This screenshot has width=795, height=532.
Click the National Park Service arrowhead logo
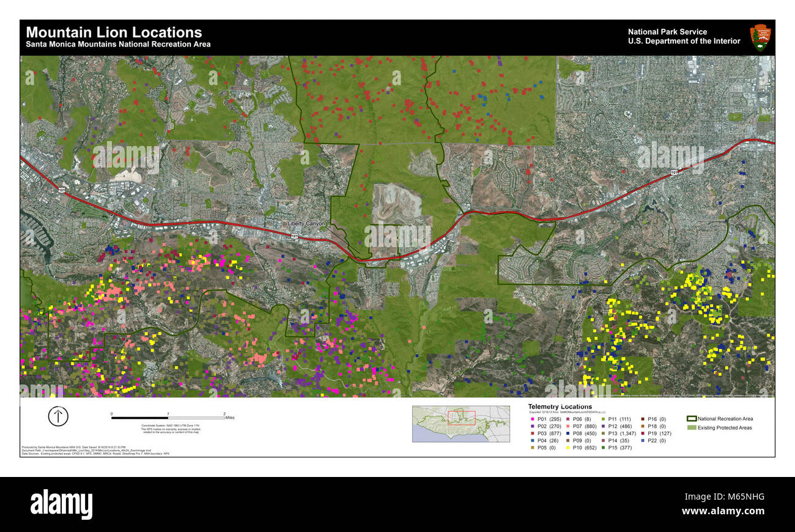[760, 37]
